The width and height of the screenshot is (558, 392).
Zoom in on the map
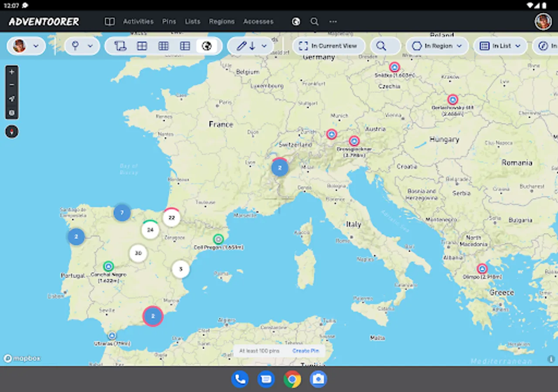click(12, 71)
